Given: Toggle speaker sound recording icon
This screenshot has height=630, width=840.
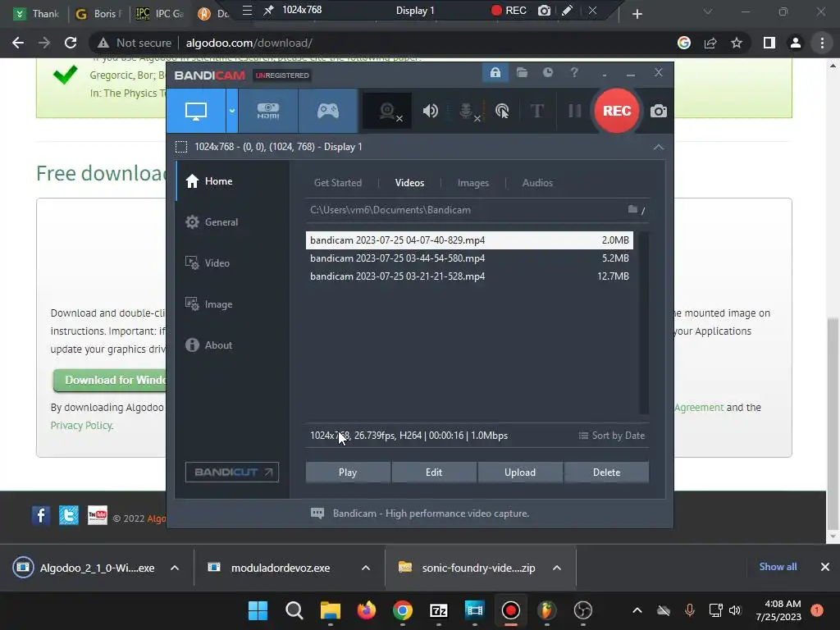Looking at the screenshot, I should pyautogui.click(x=430, y=111).
